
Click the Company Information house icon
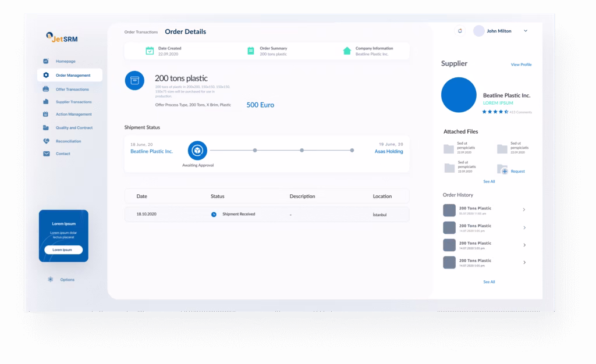(x=347, y=51)
